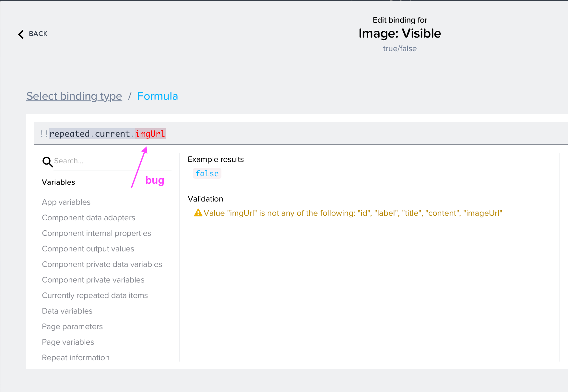This screenshot has width=568, height=392.
Task: Select the highlighted imgUrl token in formula
Action: (x=150, y=133)
